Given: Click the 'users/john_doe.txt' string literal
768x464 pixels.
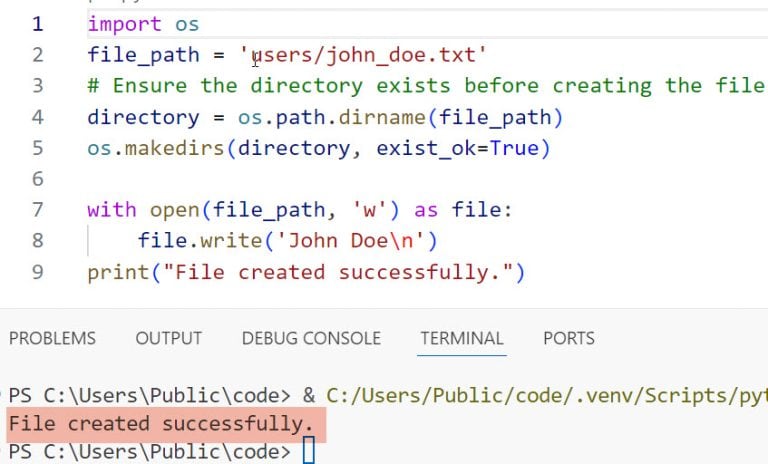Looking at the screenshot, I should [x=362, y=55].
